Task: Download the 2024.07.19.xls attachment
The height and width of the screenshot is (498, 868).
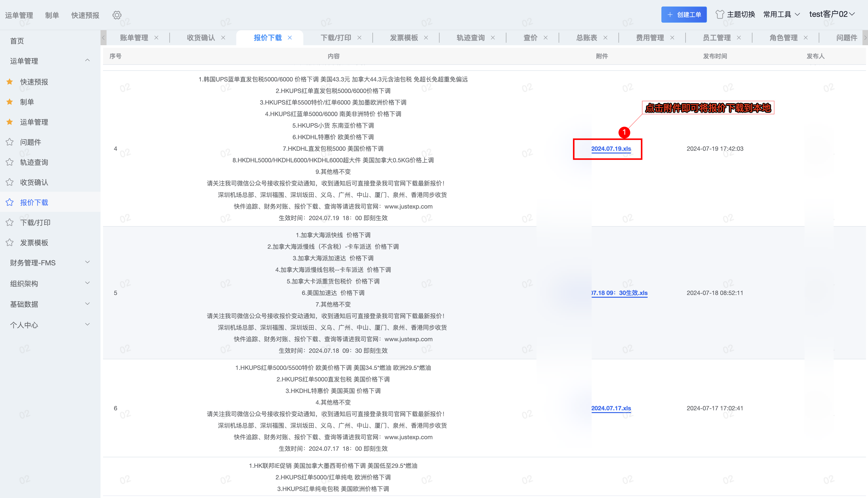Action: (611, 149)
